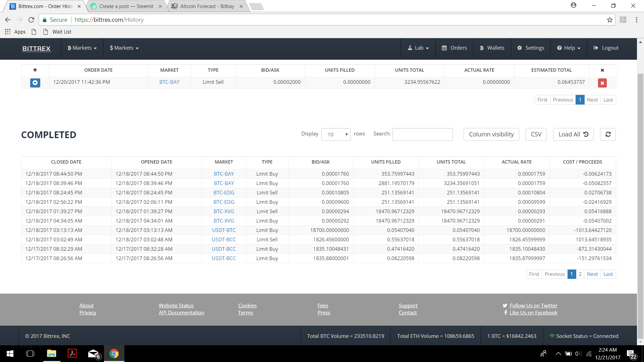Open Support footer link
Viewport: 644px width, 362px height.
click(408, 306)
